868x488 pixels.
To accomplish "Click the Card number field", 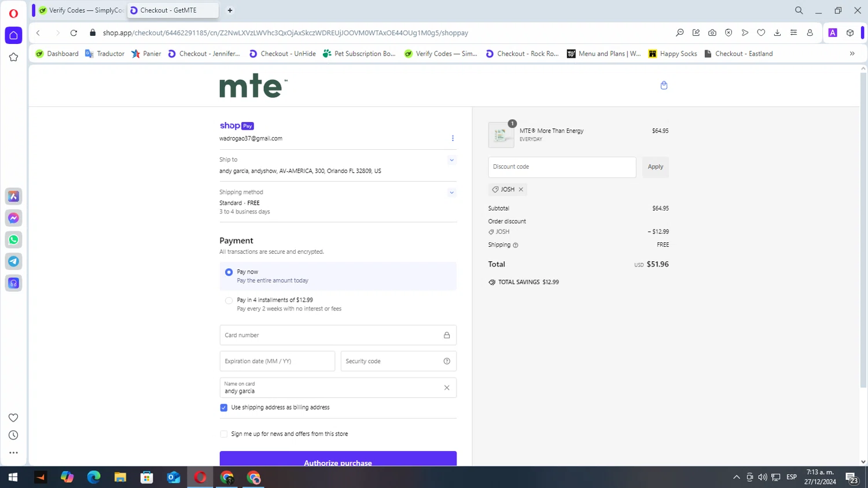I will click(x=338, y=335).
